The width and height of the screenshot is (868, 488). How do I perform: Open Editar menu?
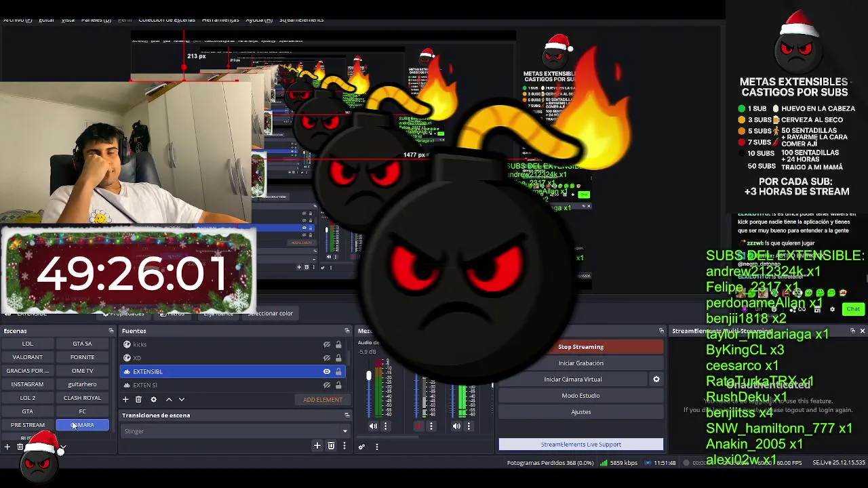(46, 20)
